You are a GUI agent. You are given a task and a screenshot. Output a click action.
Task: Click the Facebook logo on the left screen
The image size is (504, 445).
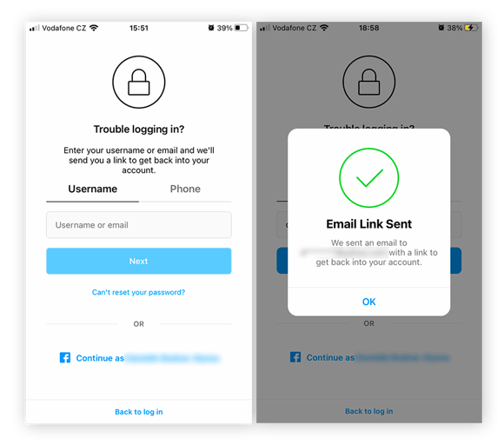pos(65,357)
